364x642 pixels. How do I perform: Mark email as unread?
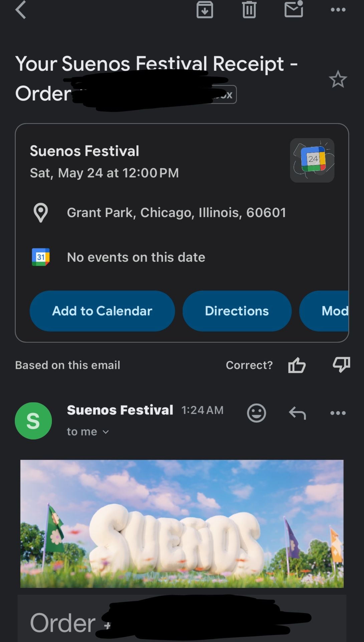[294, 9]
